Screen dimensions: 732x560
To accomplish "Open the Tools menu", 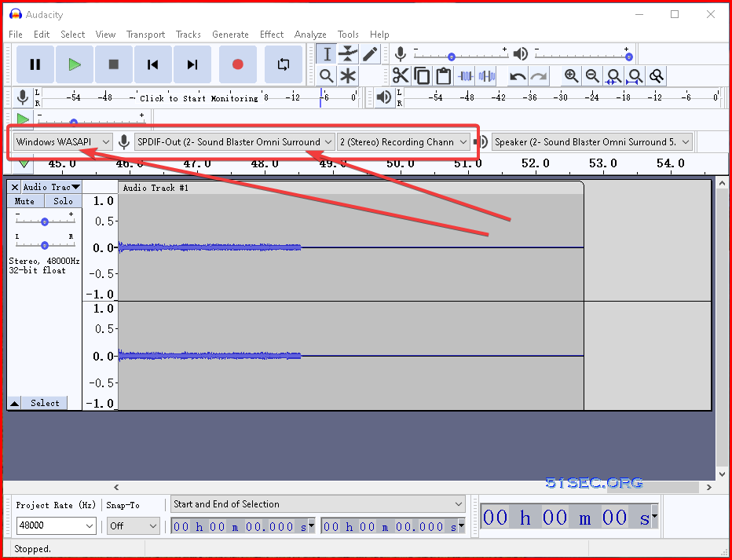I will [348, 35].
